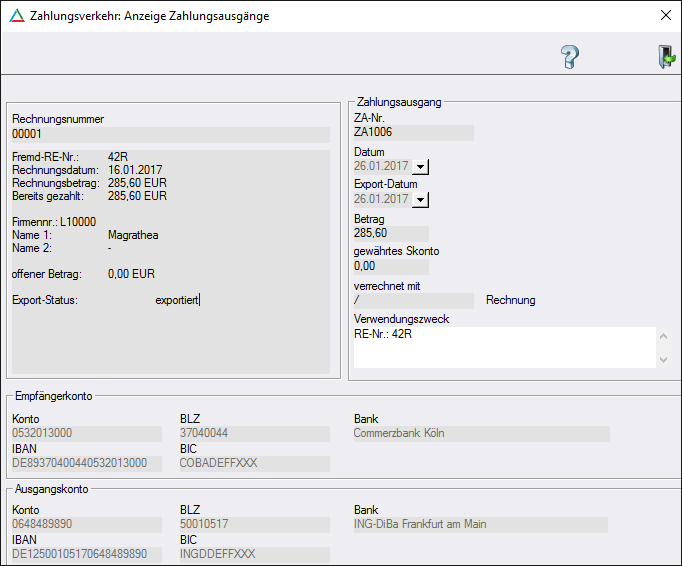
Task: Select the Empfängerkonto IBAN field
Action: (86, 463)
